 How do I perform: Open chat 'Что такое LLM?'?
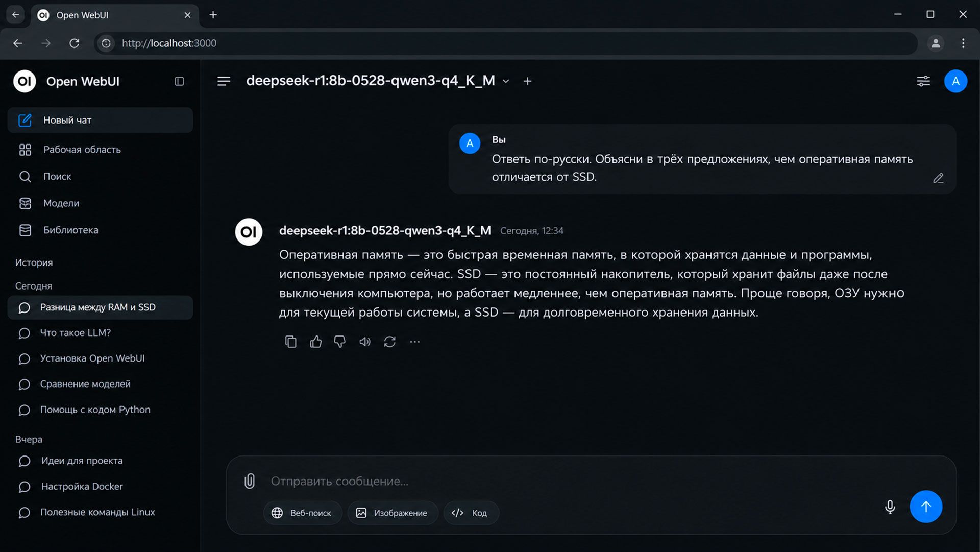pos(100,333)
